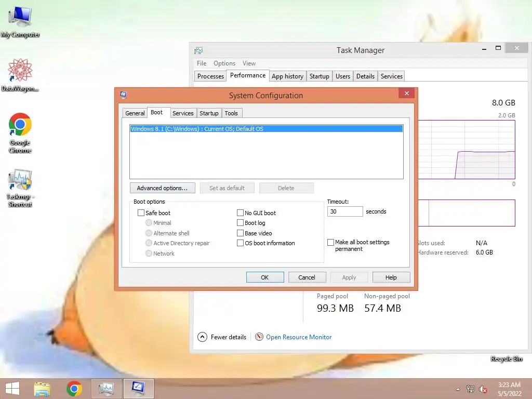Switch to the General tab
532x399 pixels.
coord(135,113)
